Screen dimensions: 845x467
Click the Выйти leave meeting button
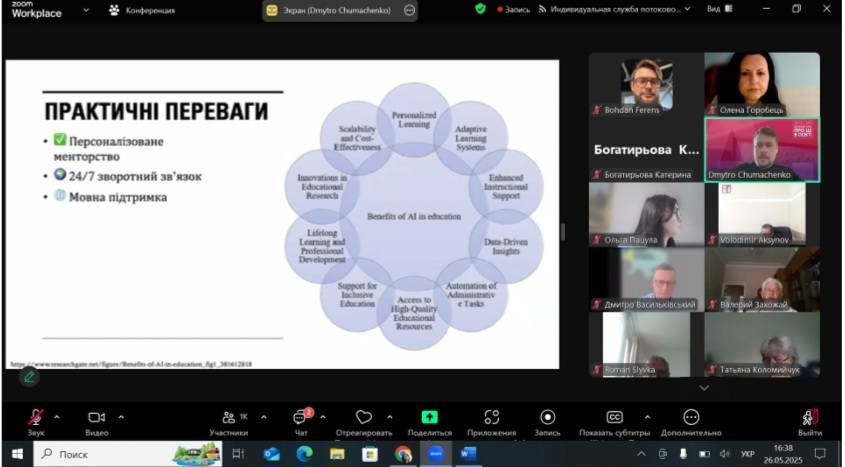tap(810, 417)
